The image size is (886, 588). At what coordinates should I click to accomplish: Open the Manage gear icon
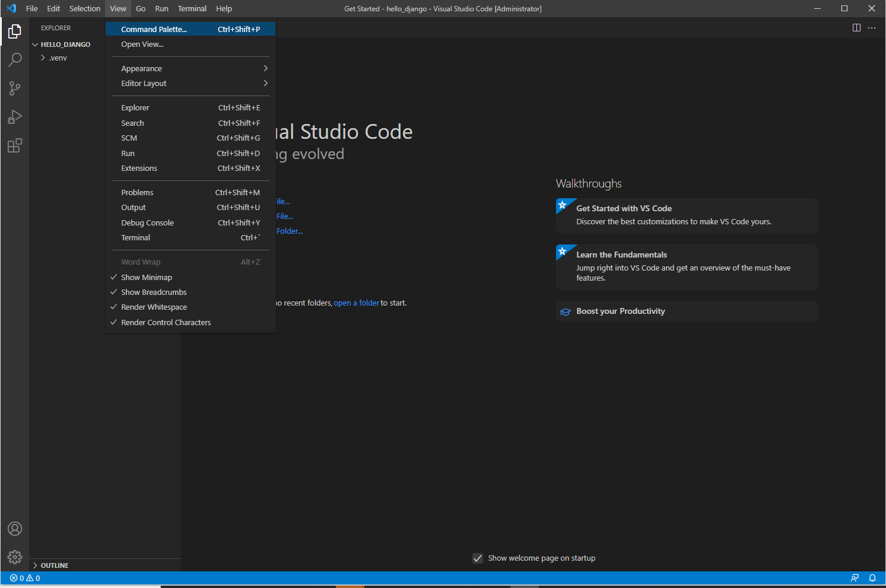pyautogui.click(x=15, y=557)
